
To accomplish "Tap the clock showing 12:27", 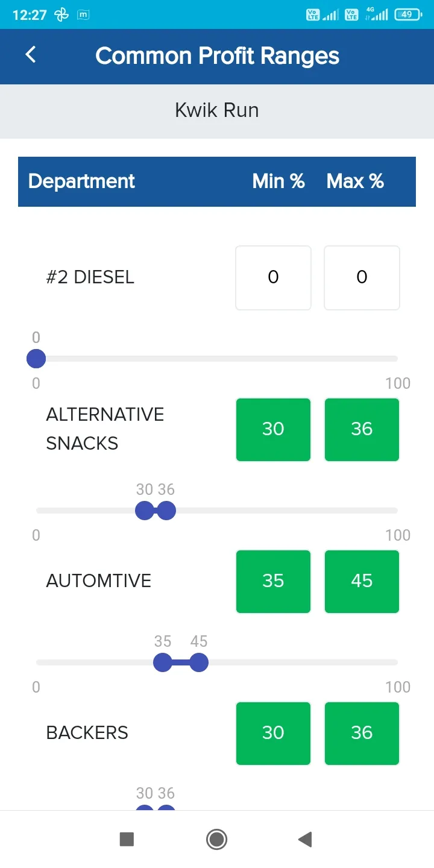I will pyautogui.click(x=29, y=14).
